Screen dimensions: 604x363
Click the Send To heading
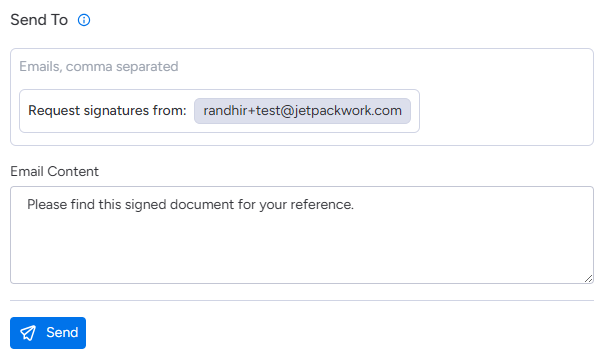pos(39,20)
